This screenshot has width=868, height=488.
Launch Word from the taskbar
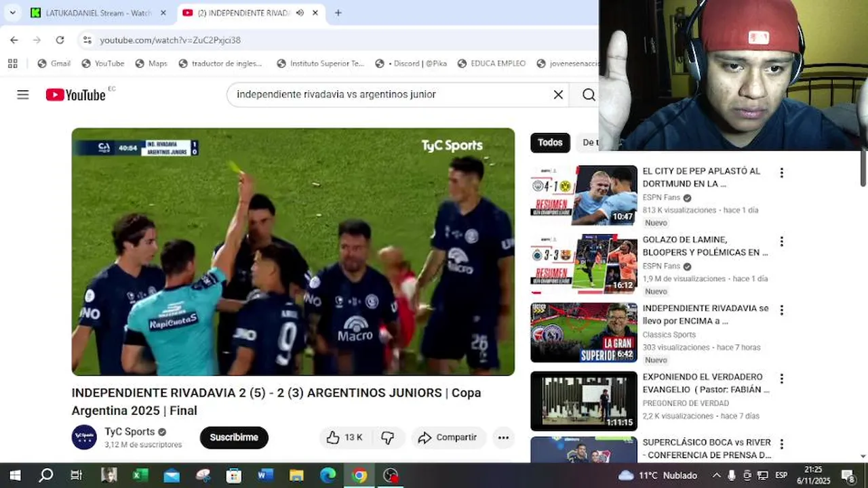pos(265,475)
